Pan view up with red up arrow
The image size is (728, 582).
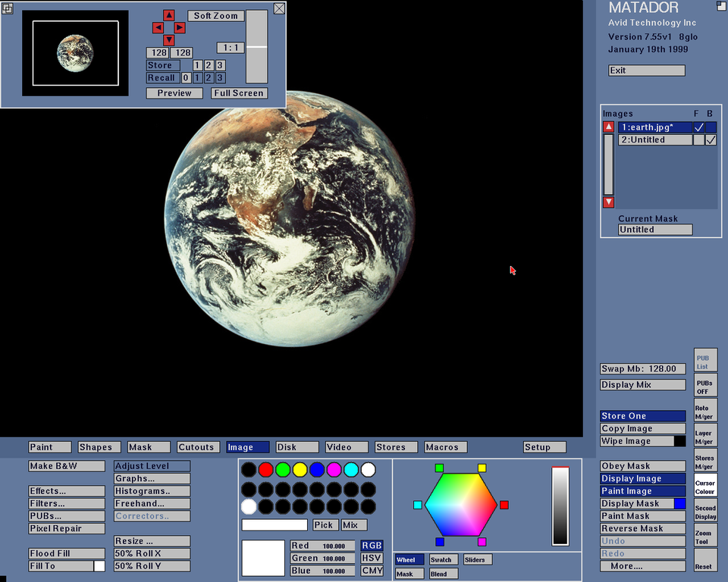click(x=168, y=15)
